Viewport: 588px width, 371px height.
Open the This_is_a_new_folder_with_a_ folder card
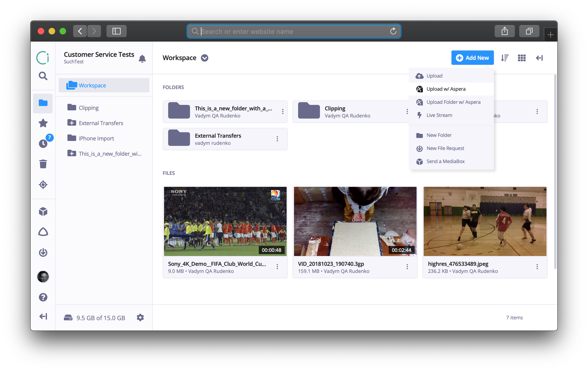tap(225, 111)
